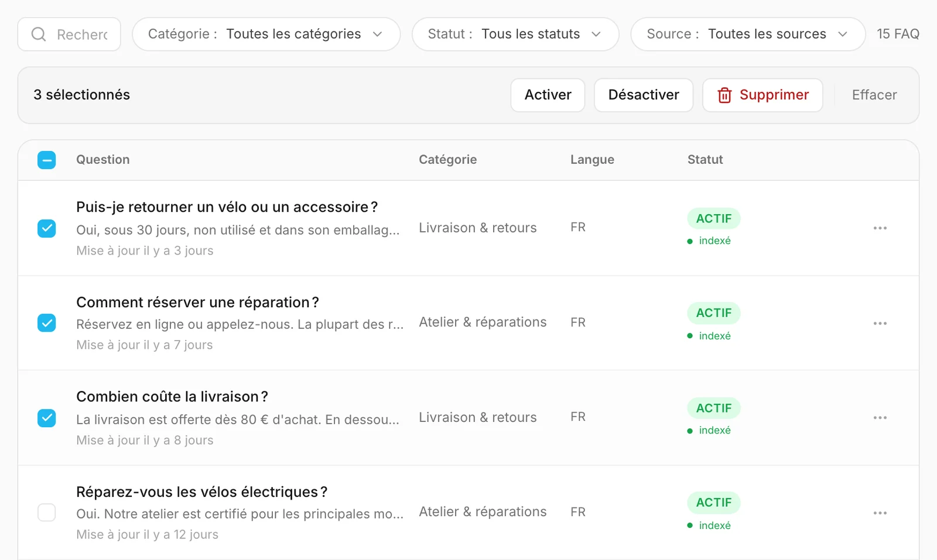Viewport: 937px width, 560px height.
Task: Click 'Livraison & retours' in 'Combien coûte' row
Action: pos(477,417)
